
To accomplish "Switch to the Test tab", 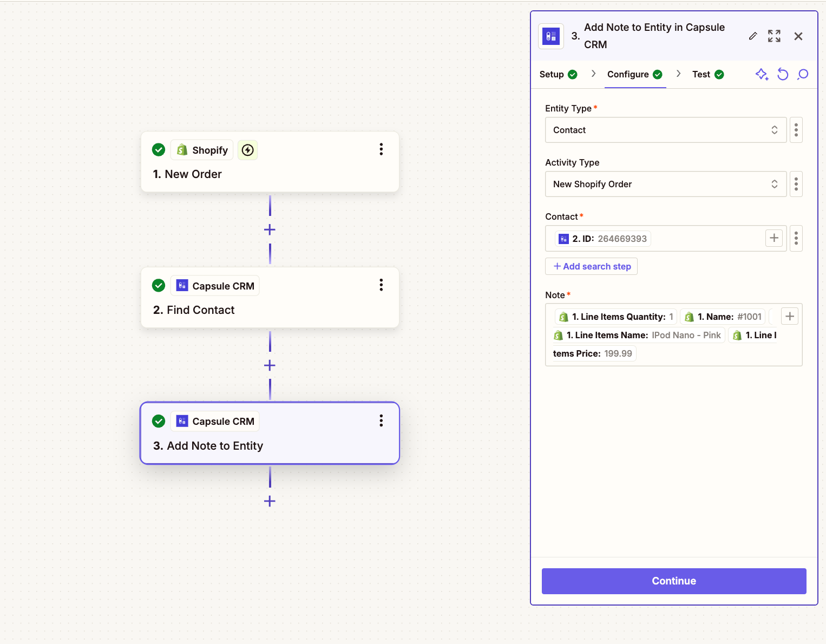I will coord(708,75).
